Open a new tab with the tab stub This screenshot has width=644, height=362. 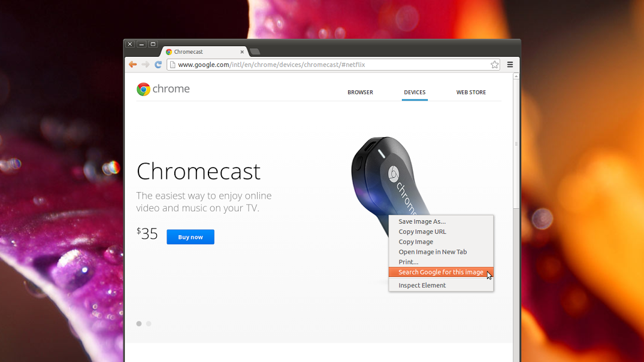click(255, 51)
